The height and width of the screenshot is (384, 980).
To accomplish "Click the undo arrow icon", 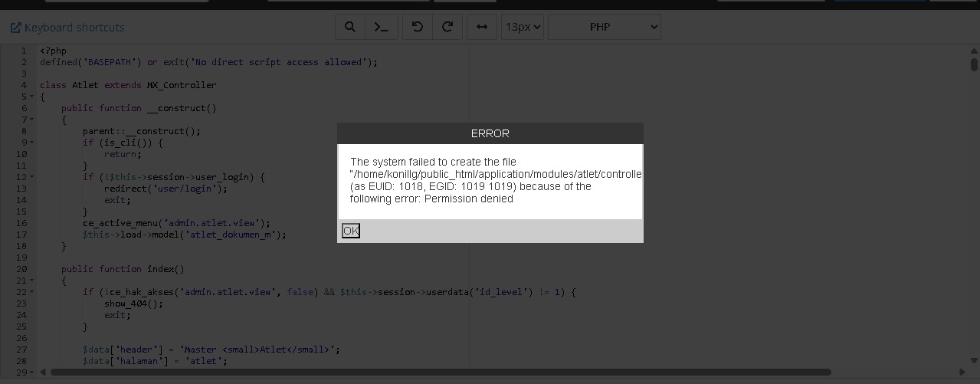I will [418, 27].
